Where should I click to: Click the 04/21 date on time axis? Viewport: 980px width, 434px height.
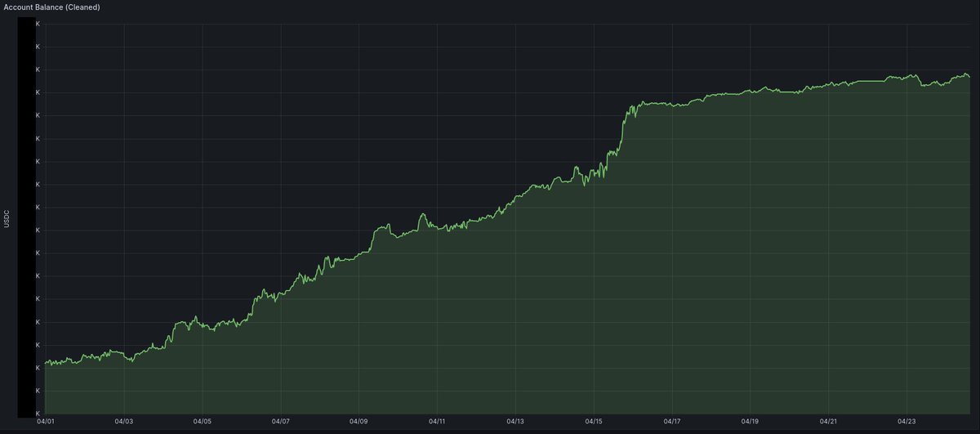pos(829,422)
